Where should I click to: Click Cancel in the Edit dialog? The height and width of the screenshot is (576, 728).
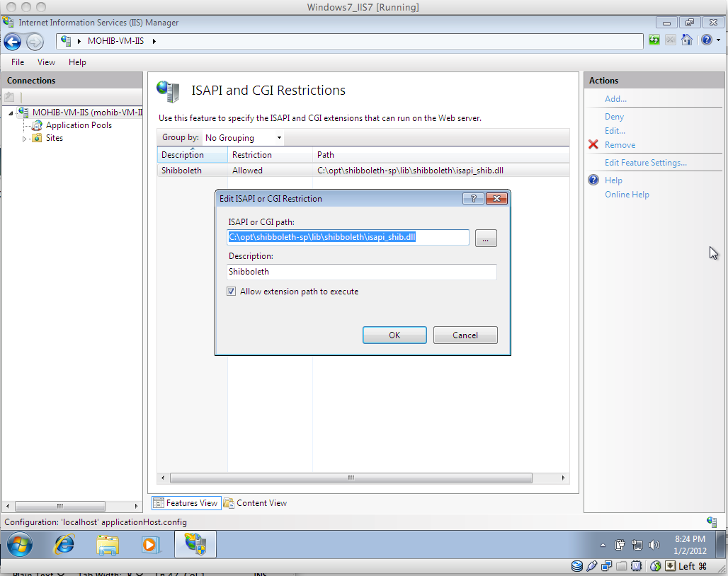(465, 335)
